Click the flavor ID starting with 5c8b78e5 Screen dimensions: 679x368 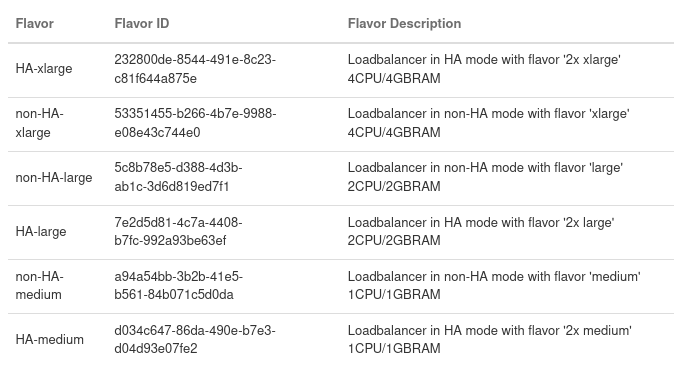(x=178, y=177)
